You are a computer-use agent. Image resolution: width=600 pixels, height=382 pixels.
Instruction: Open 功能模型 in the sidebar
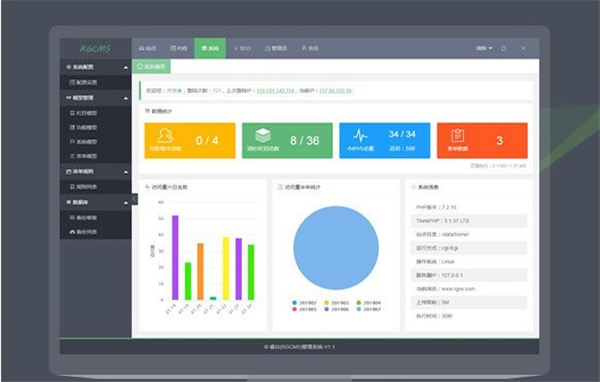point(95,127)
